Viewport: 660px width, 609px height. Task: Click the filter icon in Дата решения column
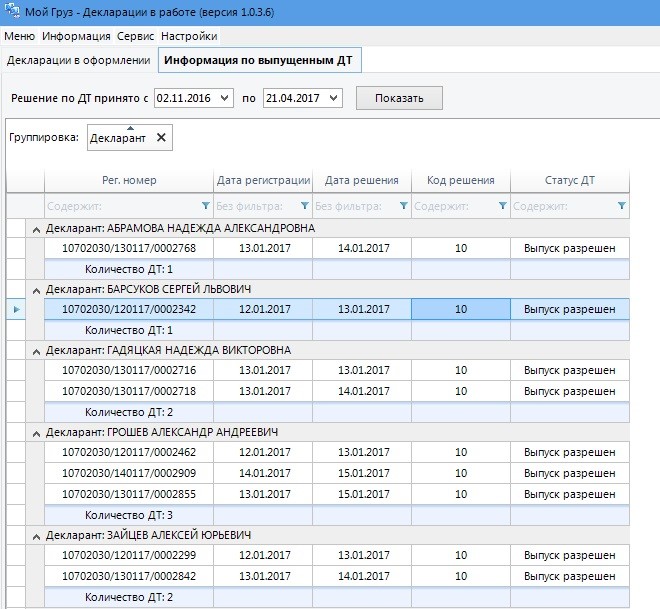pyautogui.click(x=403, y=206)
